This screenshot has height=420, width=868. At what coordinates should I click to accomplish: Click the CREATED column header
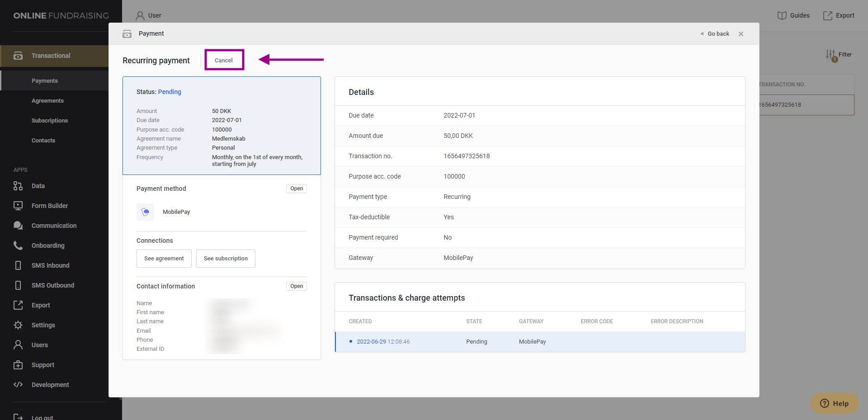(360, 321)
